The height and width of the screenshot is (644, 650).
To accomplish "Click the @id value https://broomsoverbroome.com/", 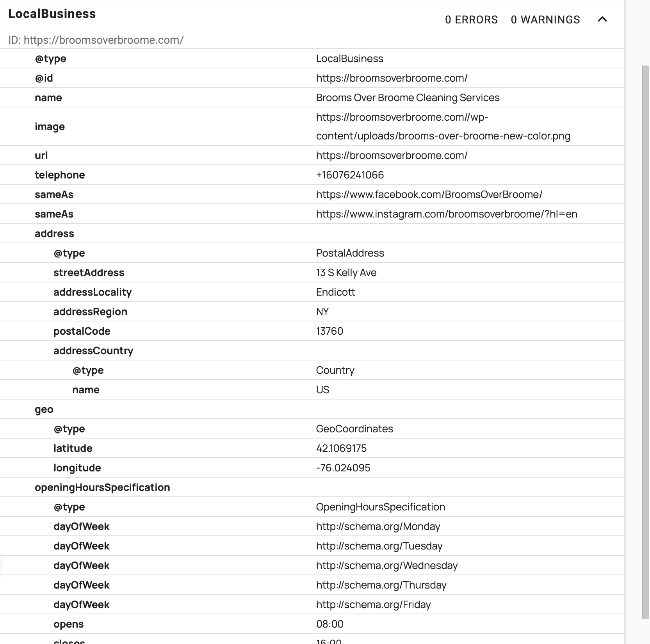I will point(392,78).
